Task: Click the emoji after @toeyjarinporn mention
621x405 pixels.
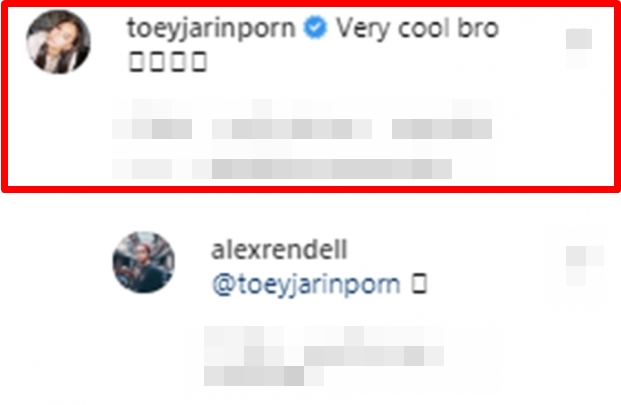Action: 419,284
